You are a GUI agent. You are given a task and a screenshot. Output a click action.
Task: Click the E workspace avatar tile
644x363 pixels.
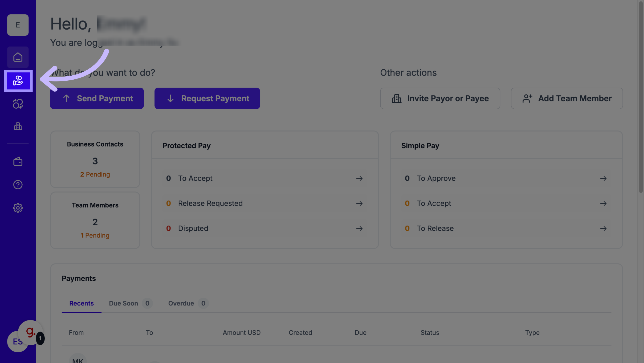click(x=18, y=25)
